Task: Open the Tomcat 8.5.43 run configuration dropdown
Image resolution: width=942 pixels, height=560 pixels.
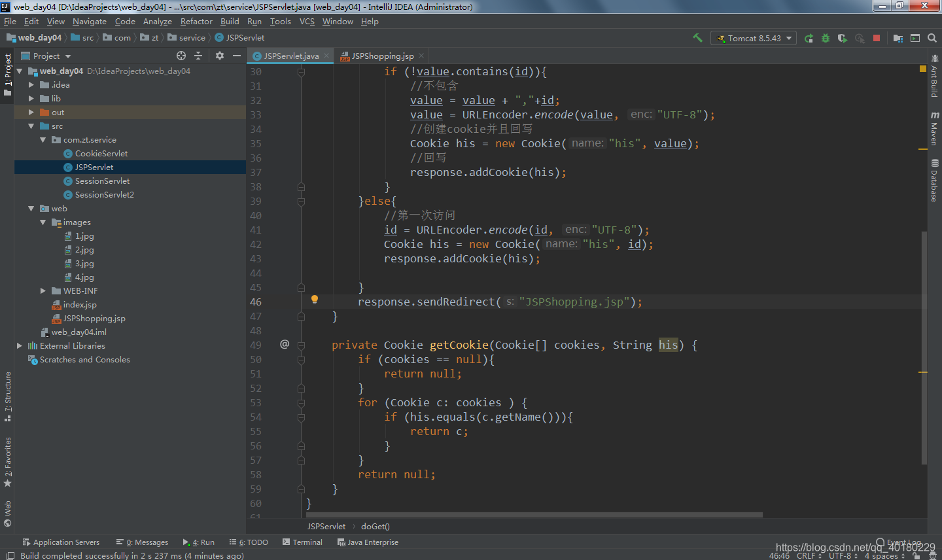Action: pos(754,38)
